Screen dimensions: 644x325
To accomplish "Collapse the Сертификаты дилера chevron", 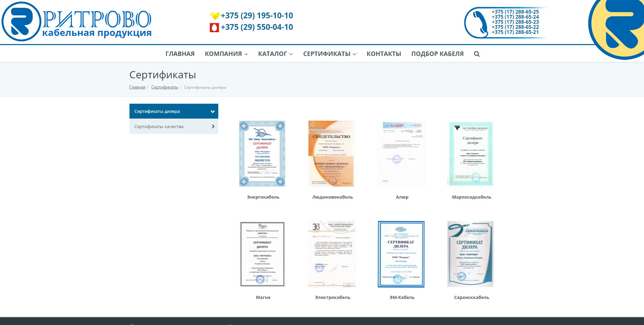I will click(x=213, y=111).
